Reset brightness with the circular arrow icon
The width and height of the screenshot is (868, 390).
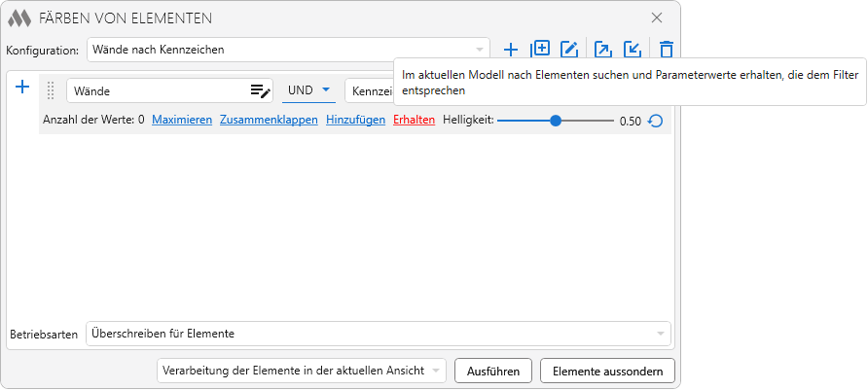[x=656, y=121]
